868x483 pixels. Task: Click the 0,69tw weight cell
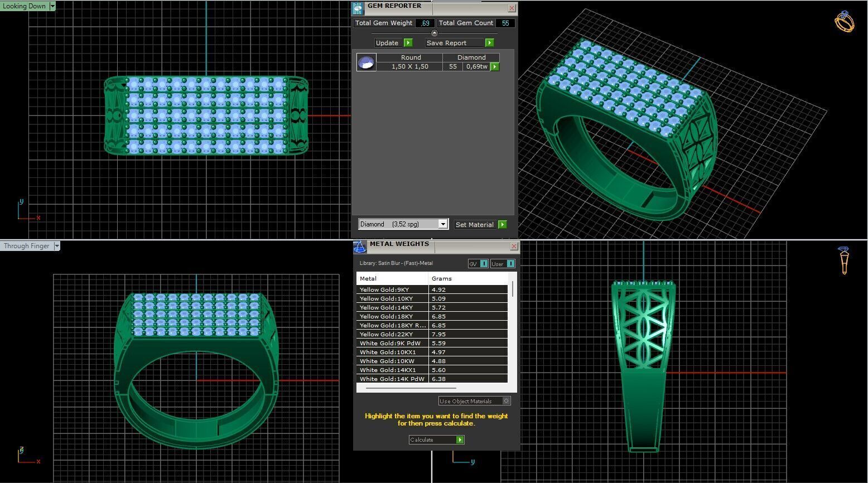(x=477, y=66)
